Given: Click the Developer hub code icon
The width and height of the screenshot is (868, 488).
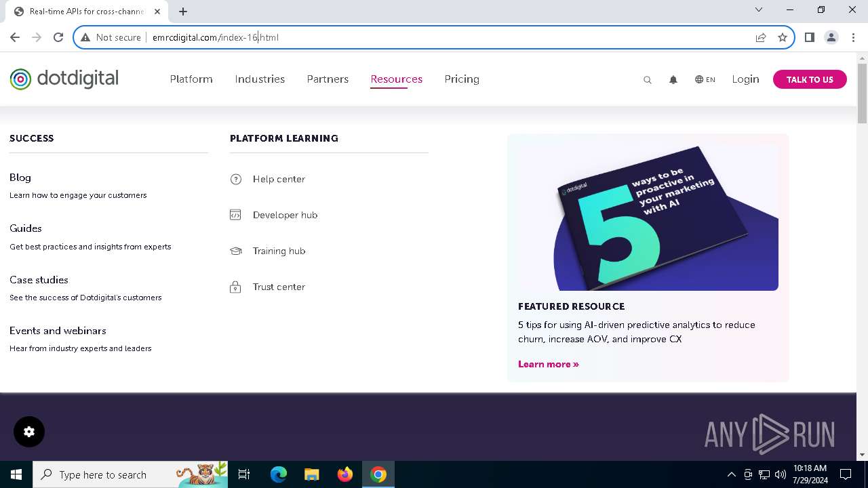Looking at the screenshot, I should (236, 215).
